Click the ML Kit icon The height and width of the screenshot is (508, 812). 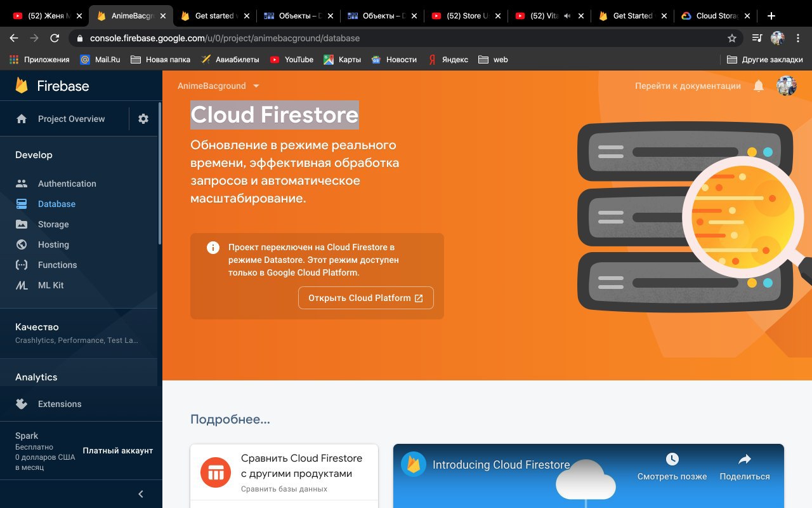pyautogui.click(x=22, y=285)
